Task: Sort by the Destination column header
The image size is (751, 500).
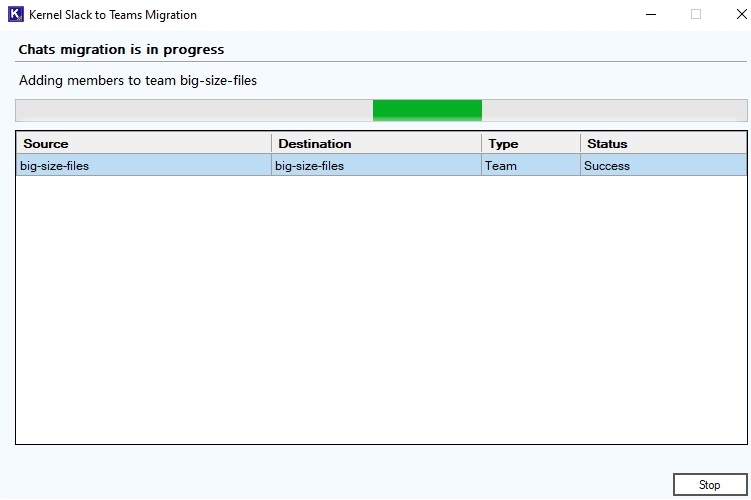Action: pyautogui.click(x=376, y=144)
